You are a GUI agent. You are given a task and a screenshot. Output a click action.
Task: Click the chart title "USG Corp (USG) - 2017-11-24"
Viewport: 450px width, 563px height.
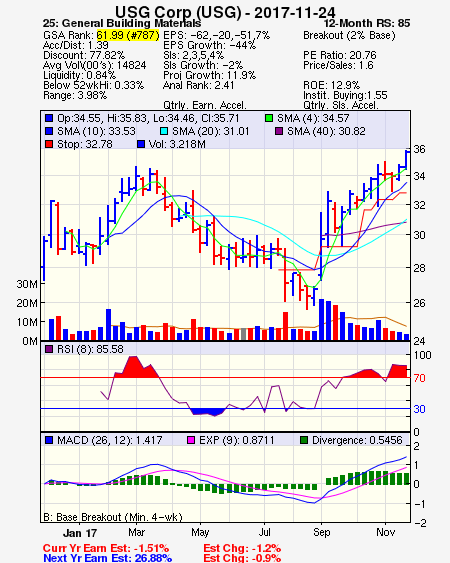pyautogui.click(x=225, y=12)
